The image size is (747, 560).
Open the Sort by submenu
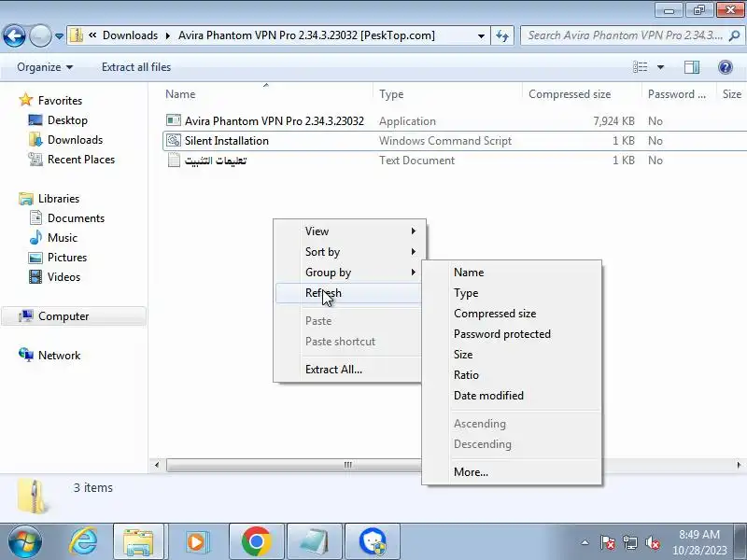coord(348,251)
